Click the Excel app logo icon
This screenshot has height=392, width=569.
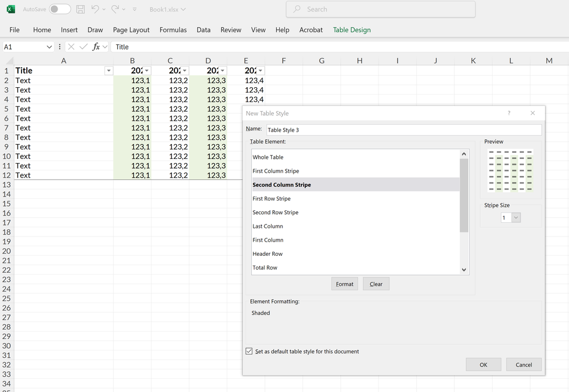[x=10, y=9]
